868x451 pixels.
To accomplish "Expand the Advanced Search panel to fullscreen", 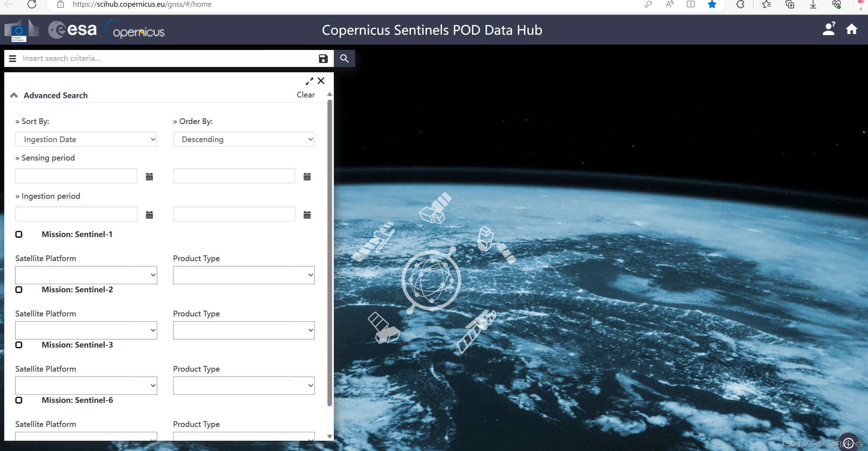I will 309,81.
